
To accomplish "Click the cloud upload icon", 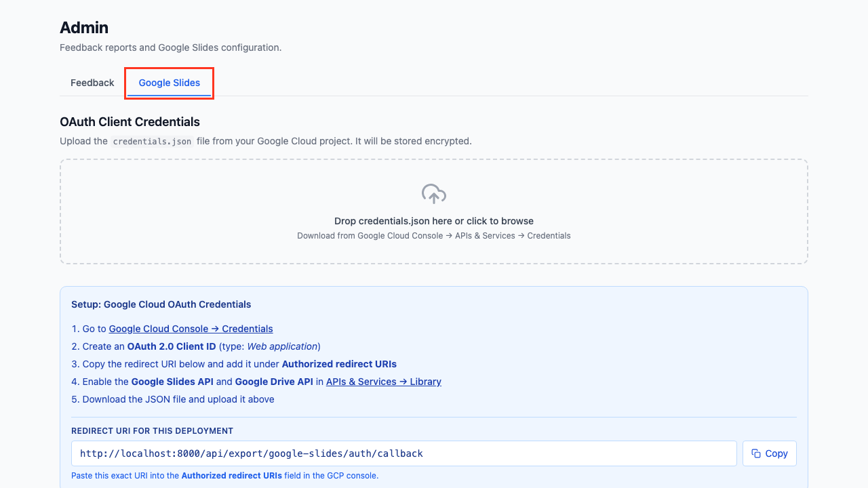I will (x=434, y=195).
